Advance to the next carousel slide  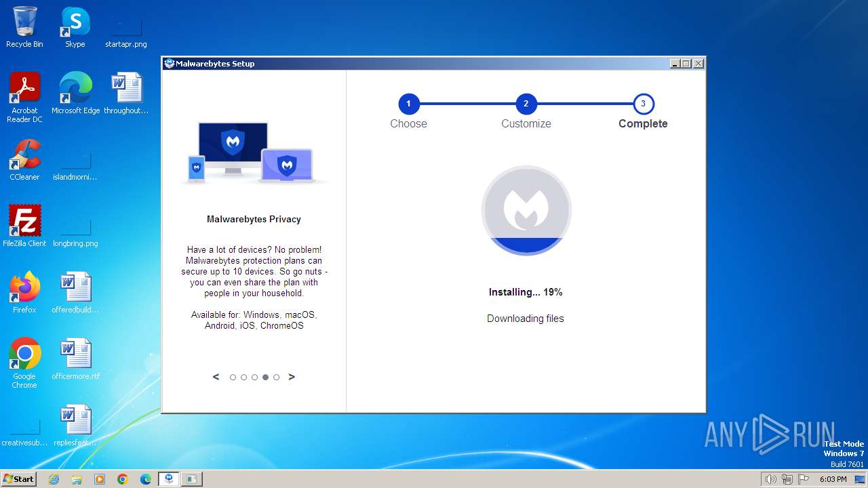point(292,377)
